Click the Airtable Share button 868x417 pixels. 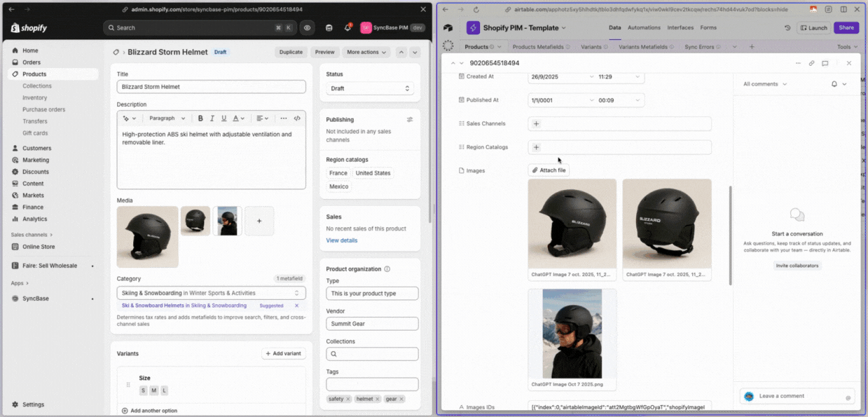tap(846, 28)
